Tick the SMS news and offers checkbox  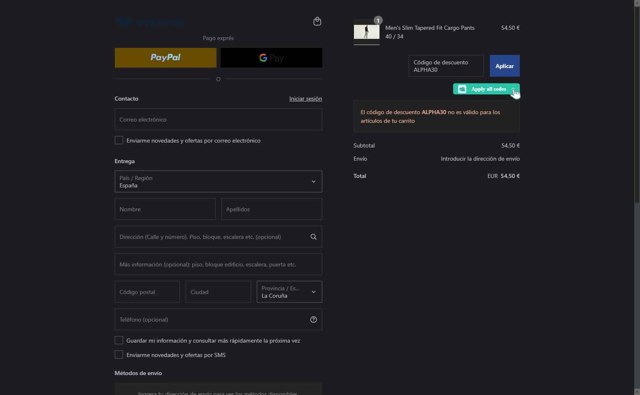(119, 355)
